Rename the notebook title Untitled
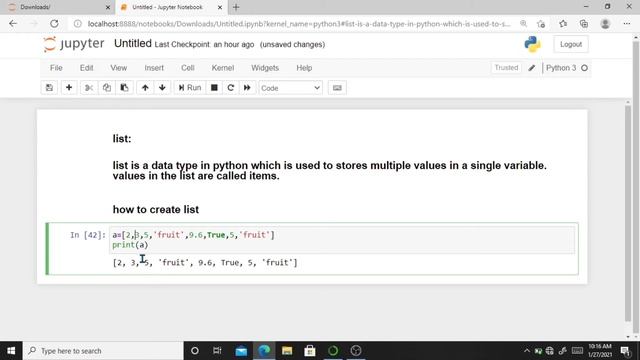 (133, 43)
